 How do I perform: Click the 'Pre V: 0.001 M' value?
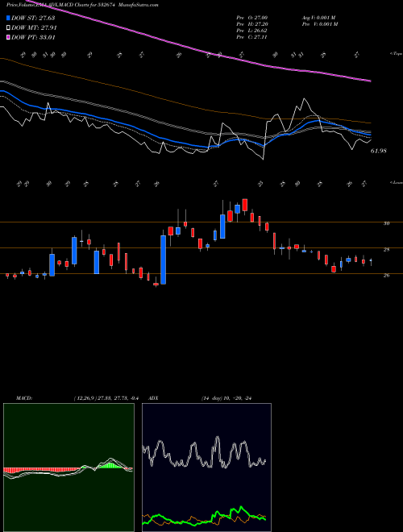pyautogui.click(x=320, y=24)
